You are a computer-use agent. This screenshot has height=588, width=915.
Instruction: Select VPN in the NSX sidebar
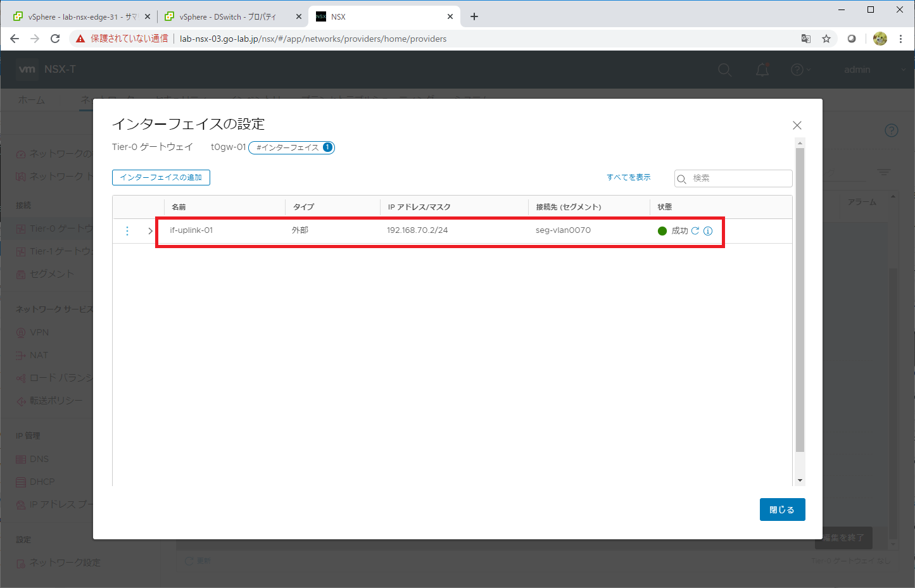[x=39, y=332]
